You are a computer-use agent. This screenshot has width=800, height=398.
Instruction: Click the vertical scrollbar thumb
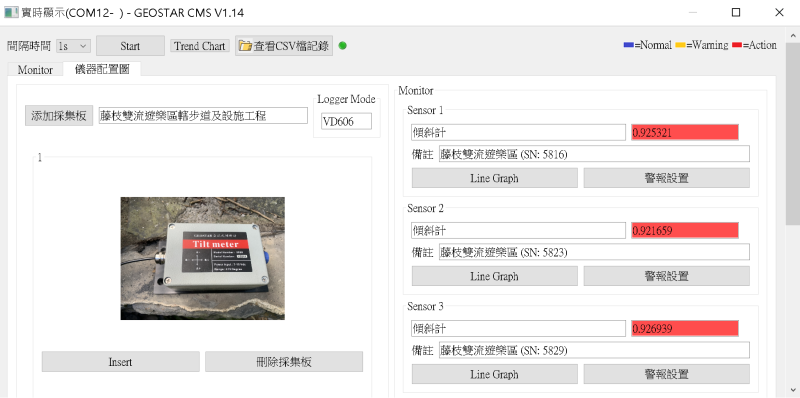[x=792, y=135]
